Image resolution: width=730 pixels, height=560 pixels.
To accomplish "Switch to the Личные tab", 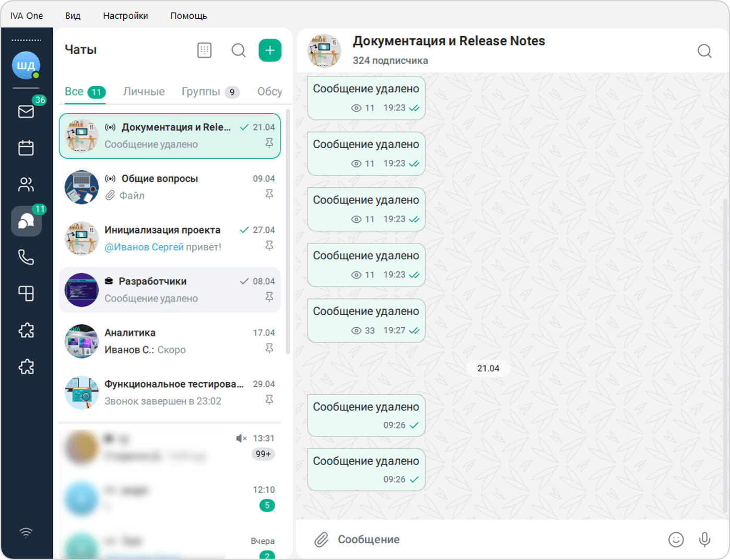I will (x=144, y=92).
